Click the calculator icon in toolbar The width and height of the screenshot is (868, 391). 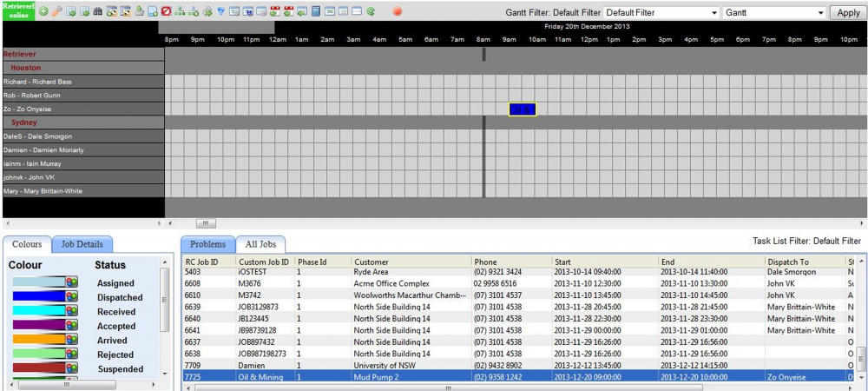(x=316, y=12)
